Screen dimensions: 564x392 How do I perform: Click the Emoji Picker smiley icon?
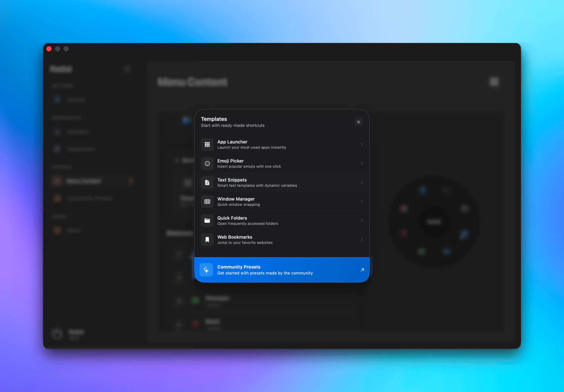pyautogui.click(x=207, y=164)
